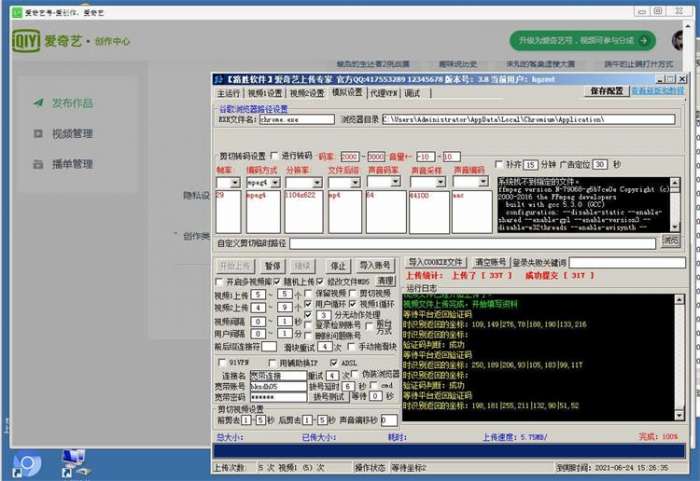
Task: Click the 视频管理 sidebar icon
Action: (38, 134)
